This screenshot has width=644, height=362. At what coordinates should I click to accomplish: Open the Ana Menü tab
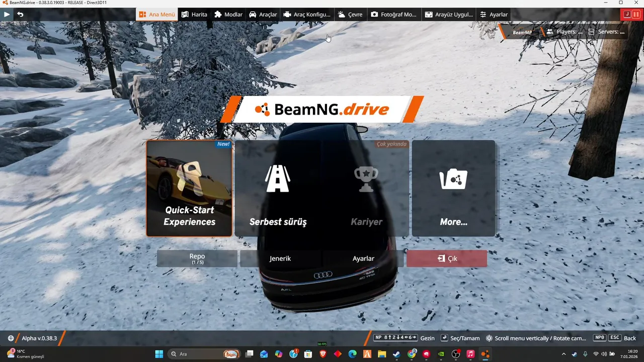(x=157, y=15)
